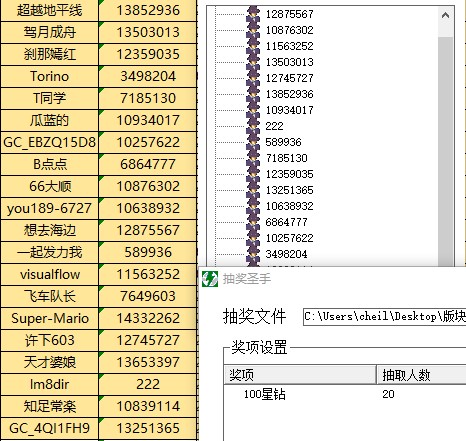The image size is (466, 441).
Task: Click the person icon beside 589936 in tree
Action: [x=253, y=142]
